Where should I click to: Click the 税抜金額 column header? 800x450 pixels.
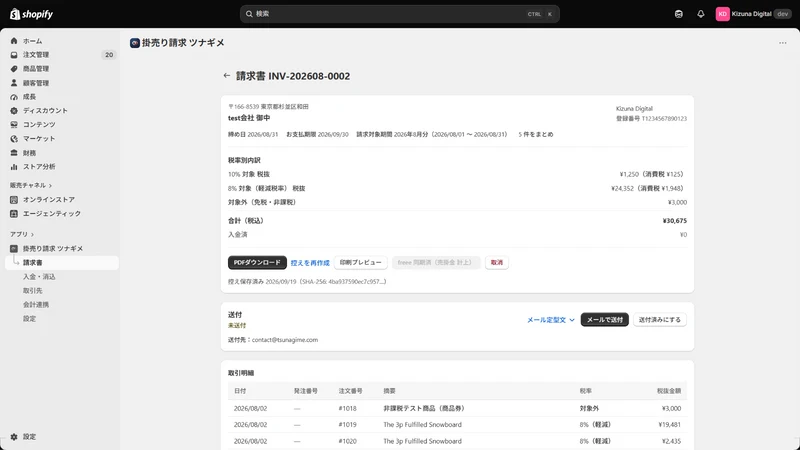tap(668, 391)
